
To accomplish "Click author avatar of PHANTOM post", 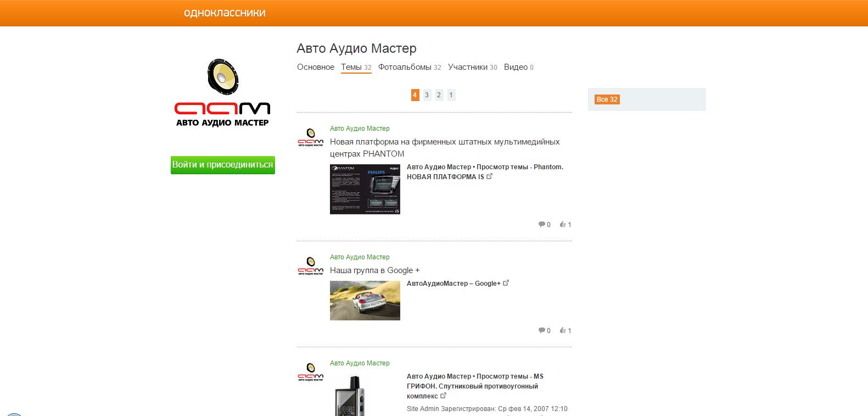I will (x=311, y=137).
